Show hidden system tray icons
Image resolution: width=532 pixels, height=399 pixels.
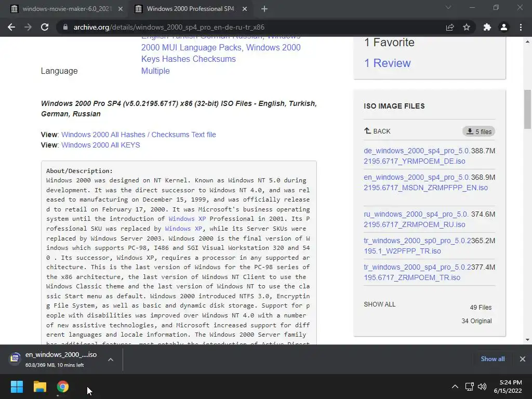tap(455, 387)
